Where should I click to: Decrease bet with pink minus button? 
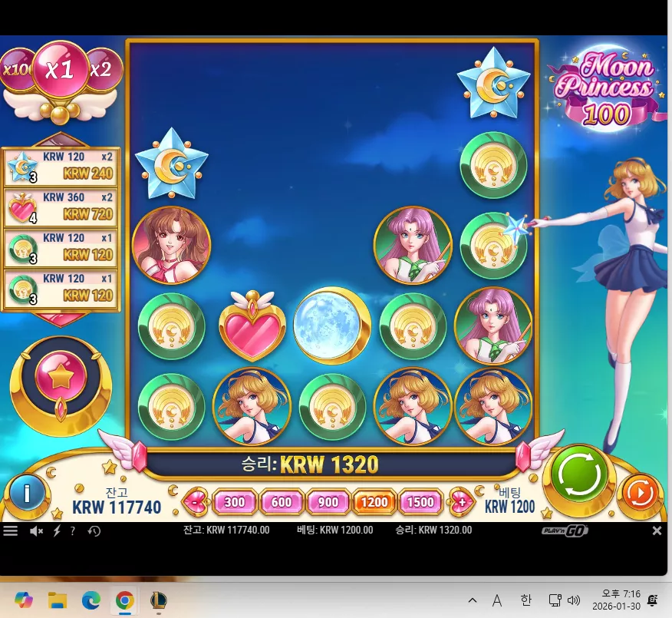pyautogui.click(x=196, y=501)
